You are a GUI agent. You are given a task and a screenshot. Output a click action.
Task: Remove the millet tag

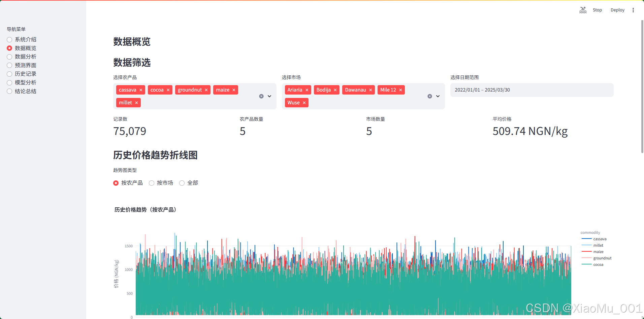136,103
